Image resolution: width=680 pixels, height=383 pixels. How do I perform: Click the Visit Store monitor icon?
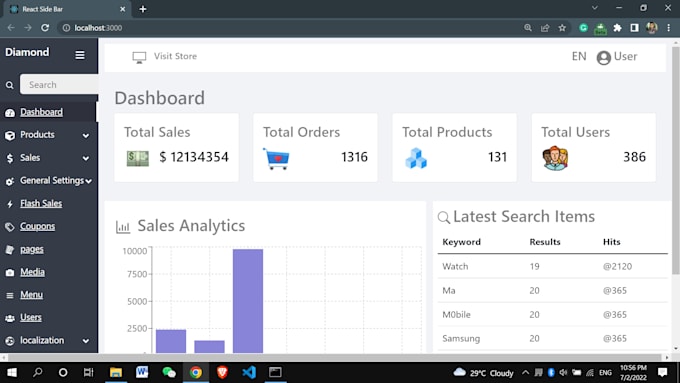139,57
